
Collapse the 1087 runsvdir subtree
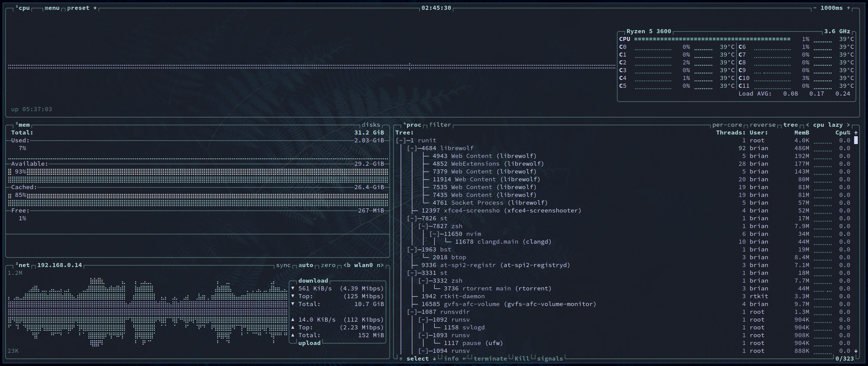pyautogui.click(x=412, y=312)
